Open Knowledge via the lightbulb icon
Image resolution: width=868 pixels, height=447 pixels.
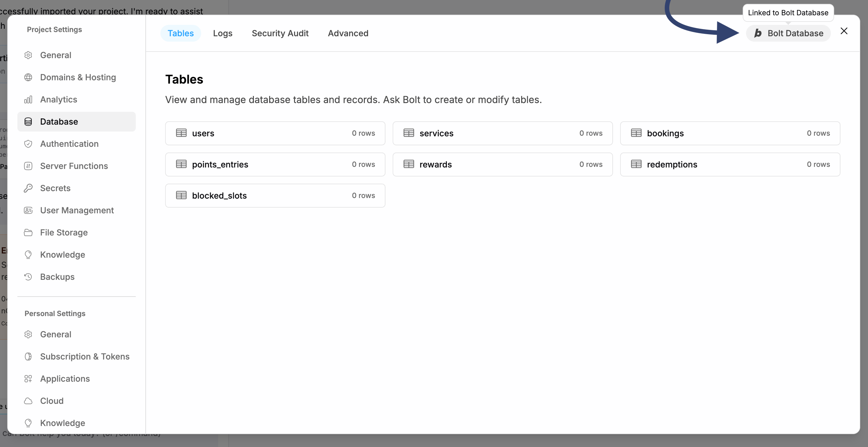(x=28, y=254)
